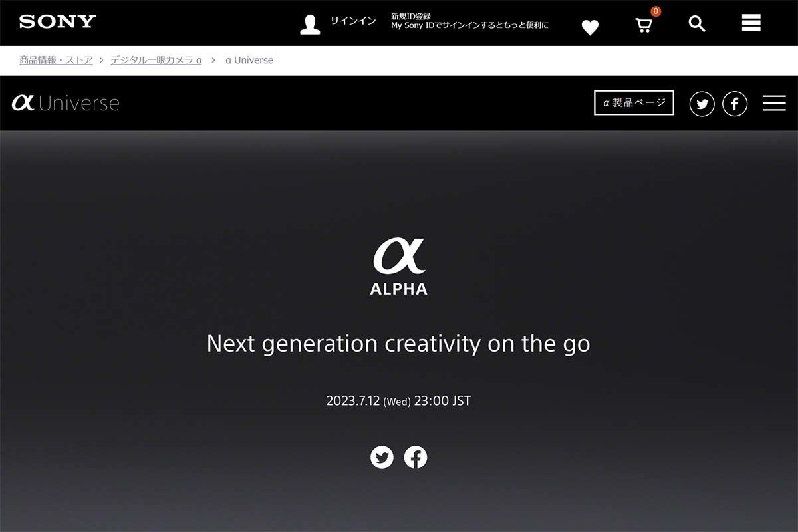Share via Twitter icon below event date
Screen dimensions: 798x532
pos(382,458)
